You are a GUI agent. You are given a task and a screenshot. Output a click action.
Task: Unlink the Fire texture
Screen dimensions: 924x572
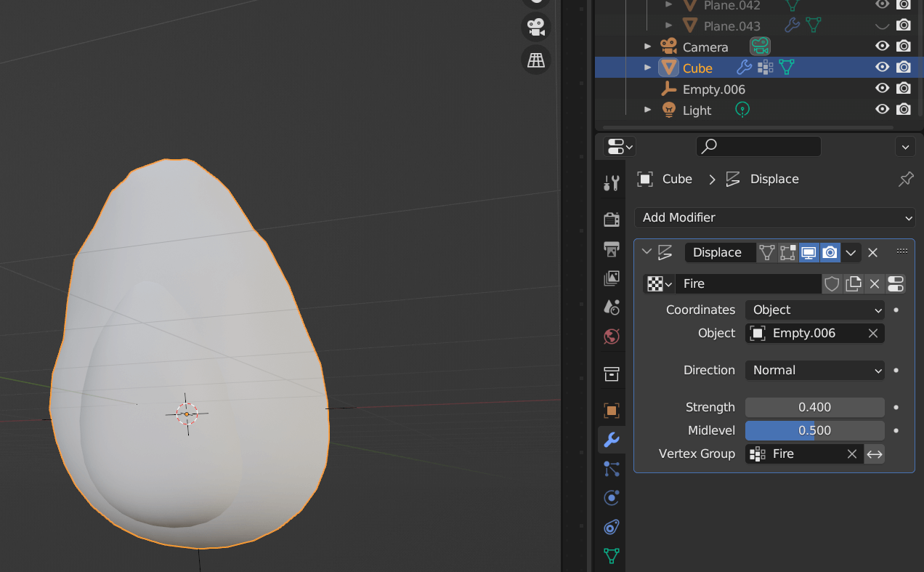tap(875, 283)
